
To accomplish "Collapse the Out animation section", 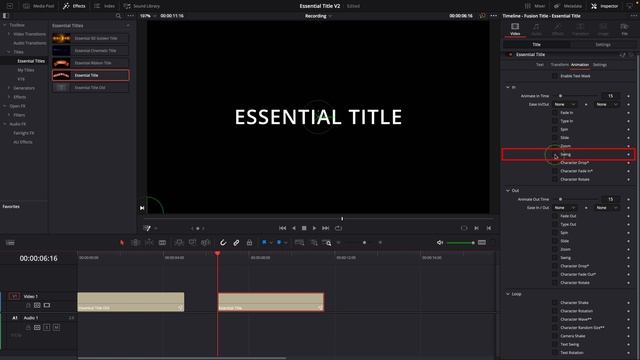I will click(508, 191).
